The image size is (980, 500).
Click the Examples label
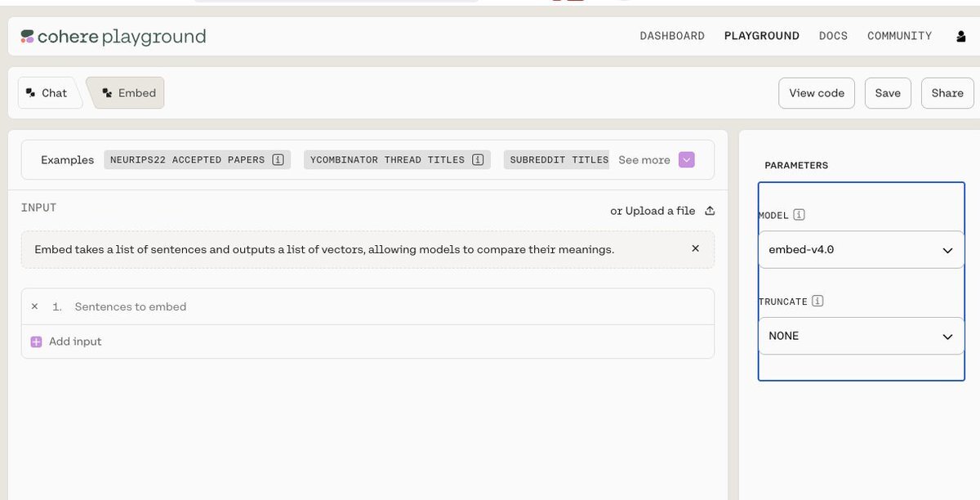pos(67,160)
